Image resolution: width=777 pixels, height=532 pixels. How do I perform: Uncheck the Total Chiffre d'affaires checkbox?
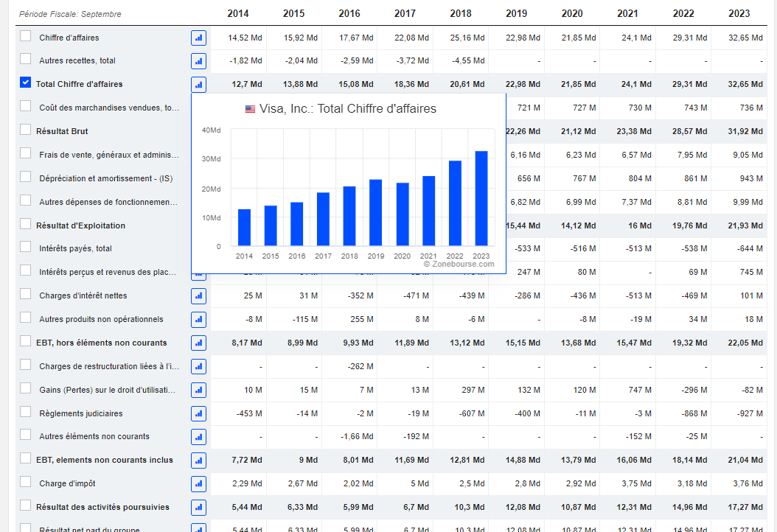[x=26, y=83]
